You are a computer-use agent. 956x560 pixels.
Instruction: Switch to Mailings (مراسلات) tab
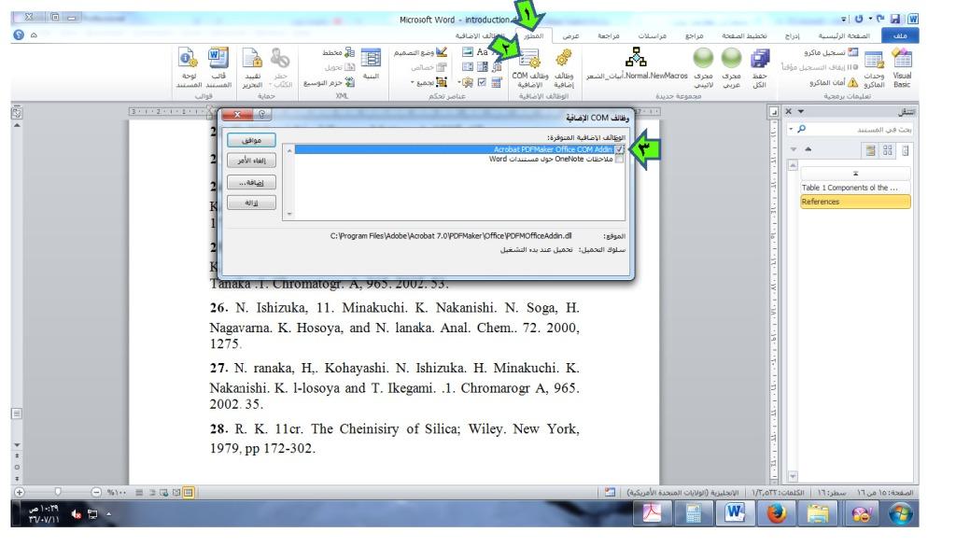652,36
